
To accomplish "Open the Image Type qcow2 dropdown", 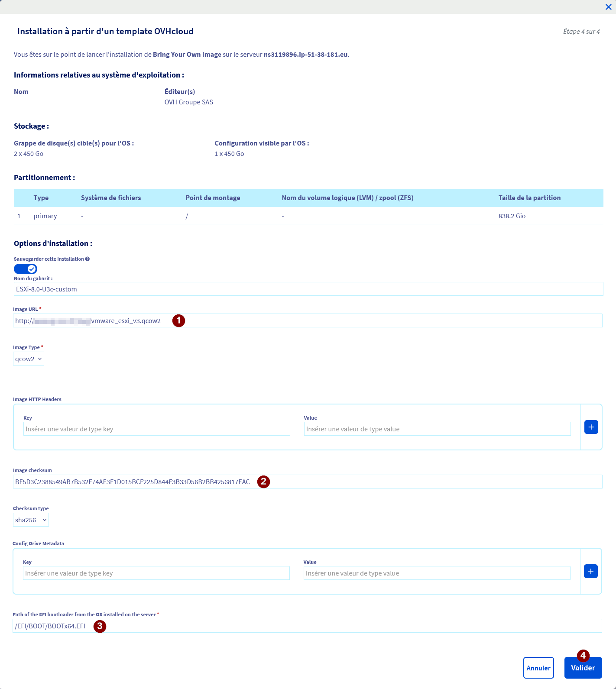I will coord(29,359).
